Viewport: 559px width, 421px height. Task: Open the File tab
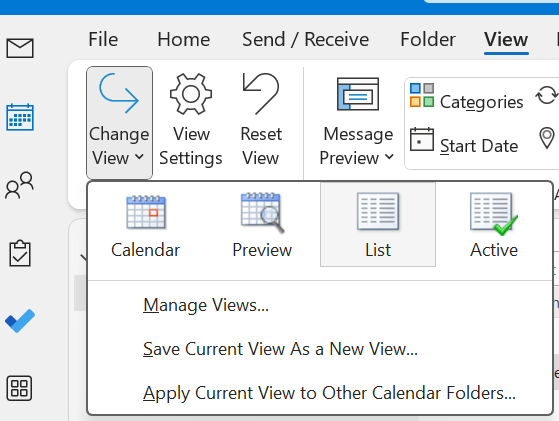click(x=103, y=39)
